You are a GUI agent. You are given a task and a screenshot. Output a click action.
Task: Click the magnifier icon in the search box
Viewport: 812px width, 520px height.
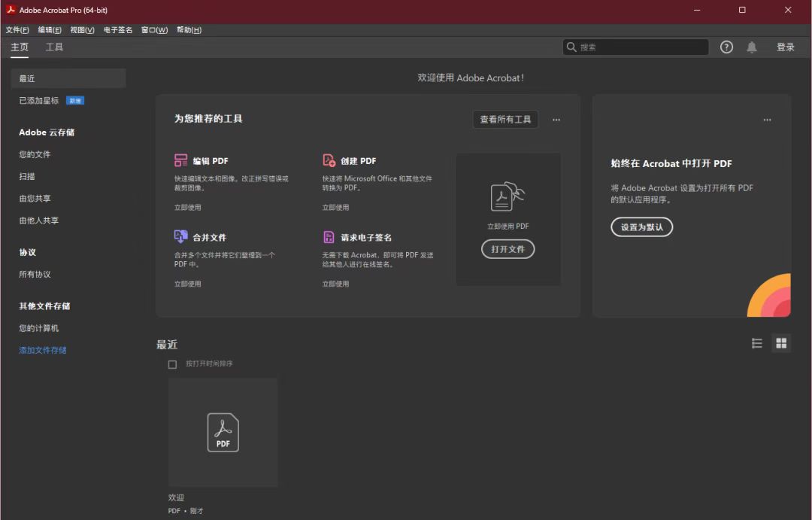pos(571,47)
